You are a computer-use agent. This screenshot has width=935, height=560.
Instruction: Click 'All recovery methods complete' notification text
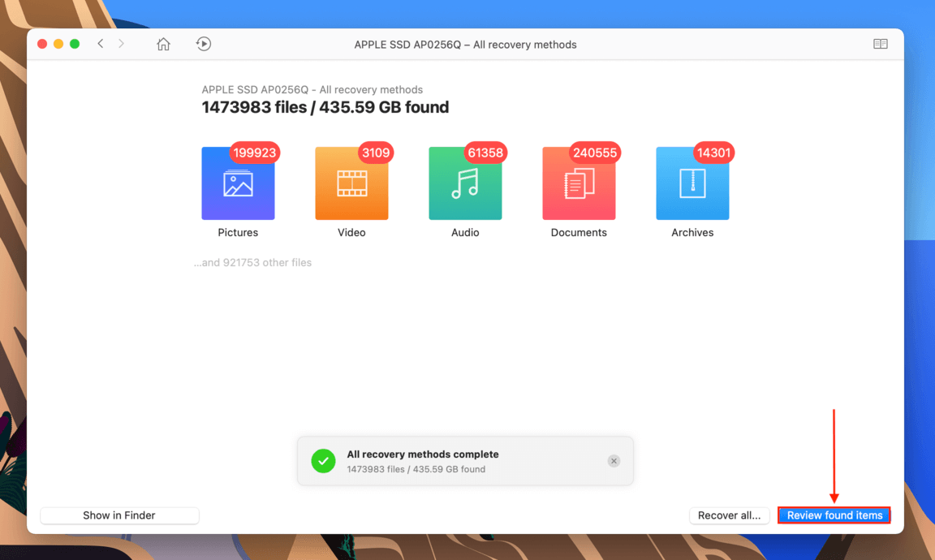tap(423, 454)
